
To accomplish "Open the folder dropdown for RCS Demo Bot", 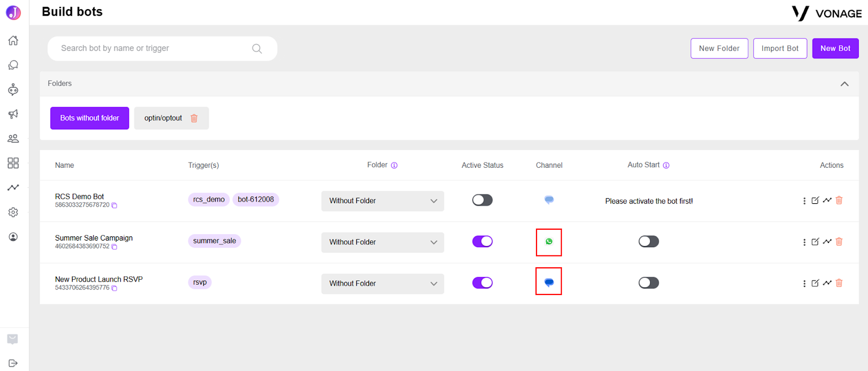I will [382, 201].
